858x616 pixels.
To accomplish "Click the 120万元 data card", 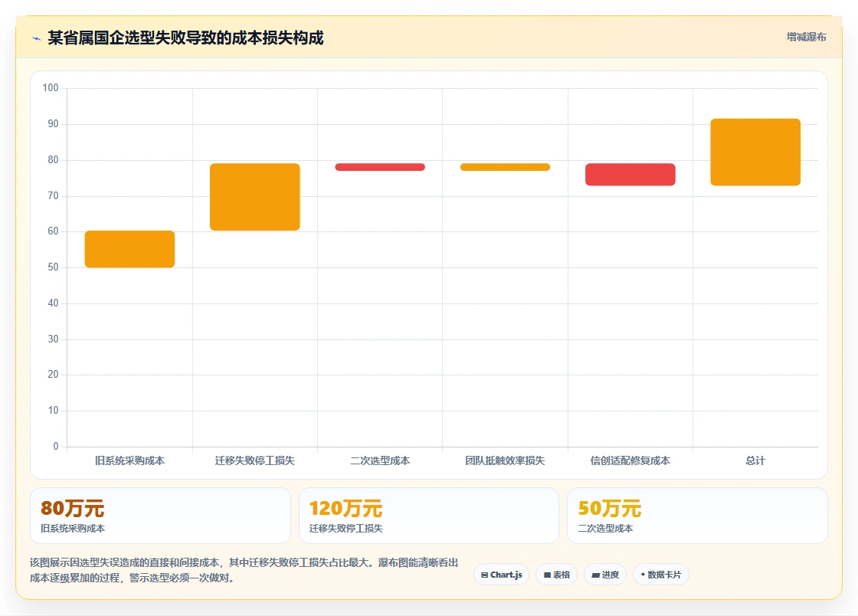I will (x=429, y=516).
